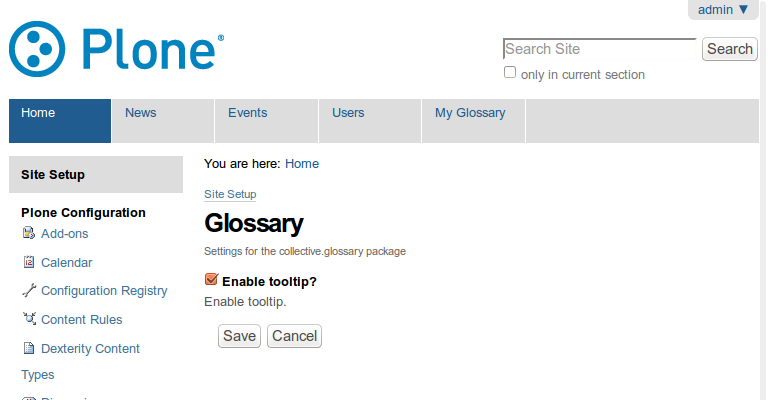The image size is (768, 400).
Task: Uncheck the Enable tooltip checkbox
Action: coord(211,280)
